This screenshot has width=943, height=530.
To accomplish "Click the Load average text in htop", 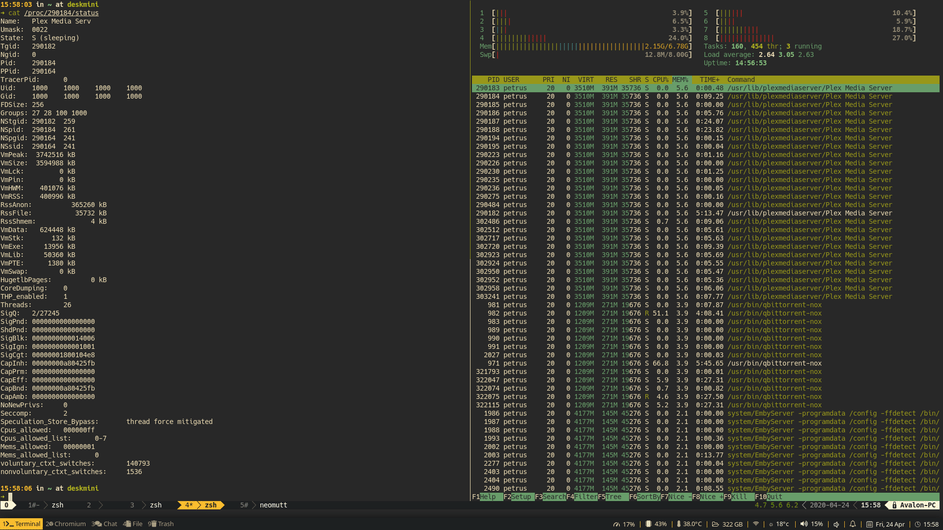I will (759, 55).
